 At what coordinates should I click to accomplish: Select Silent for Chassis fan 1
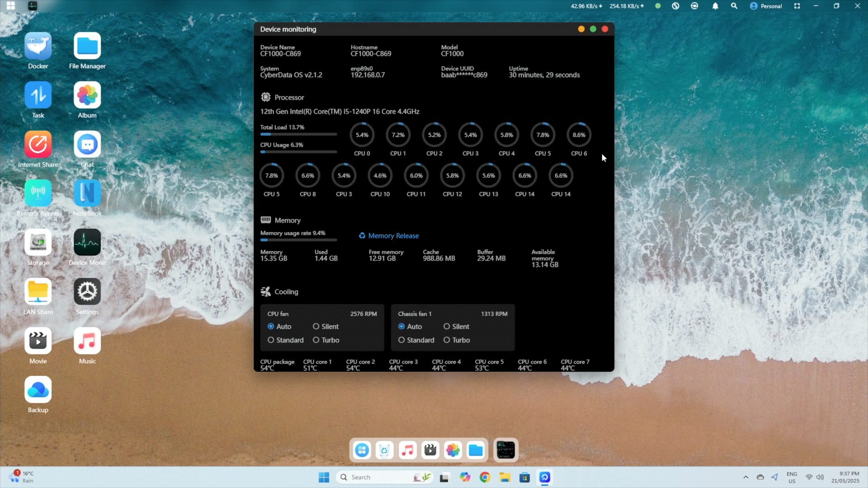[x=447, y=327]
